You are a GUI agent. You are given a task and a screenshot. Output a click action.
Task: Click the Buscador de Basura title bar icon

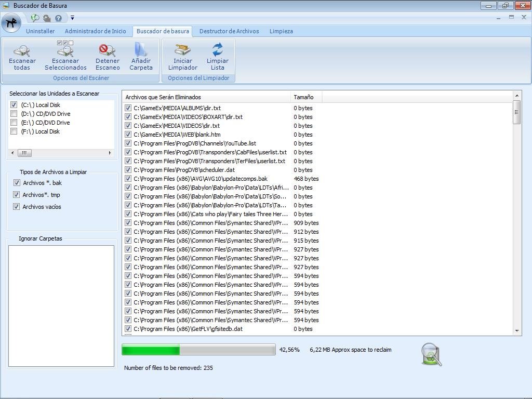click(x=6, y=5)
